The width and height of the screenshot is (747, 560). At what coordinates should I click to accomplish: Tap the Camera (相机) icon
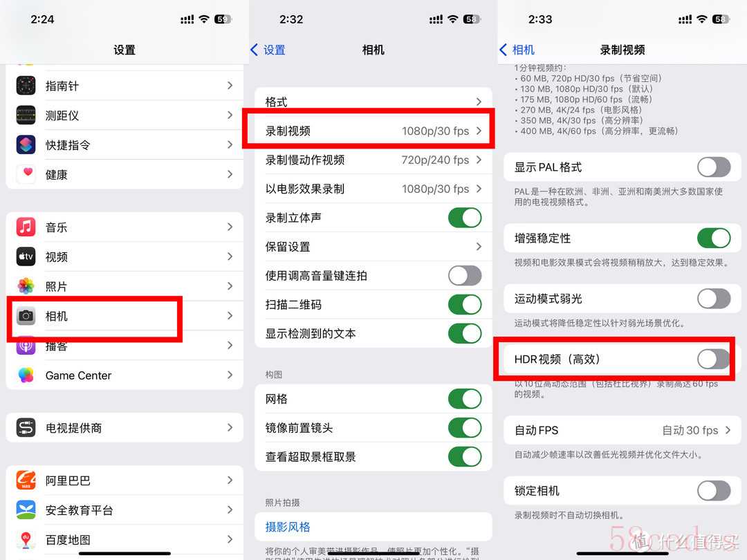click(x=26, y=316)
